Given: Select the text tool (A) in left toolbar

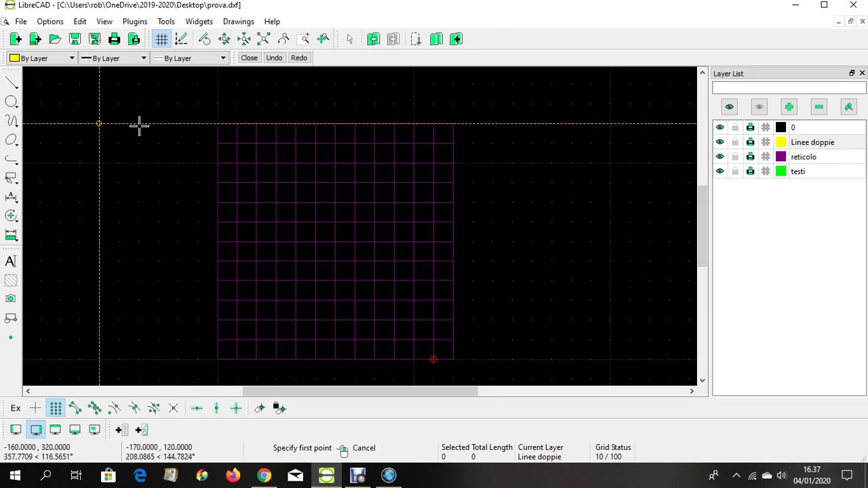Looking at the screenshot, I should click(11, 261).
